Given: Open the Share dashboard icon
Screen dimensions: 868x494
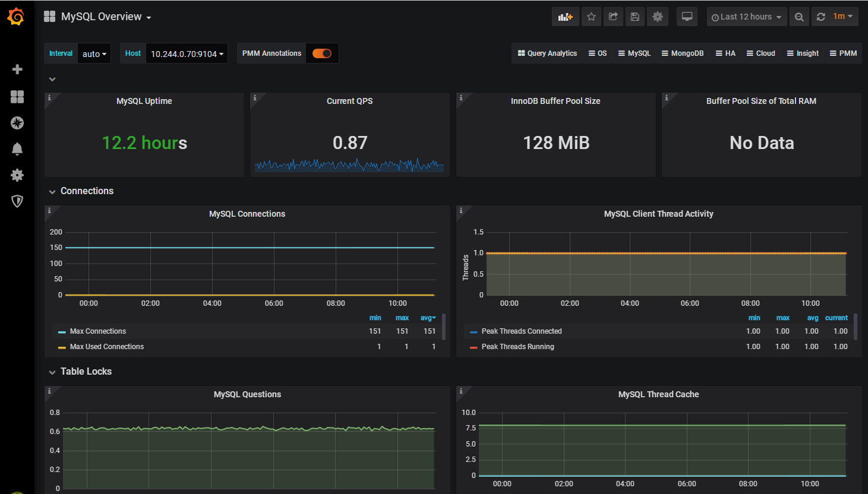Looking at the screenshot, I should pyautogui.click(x=613, y=17).
